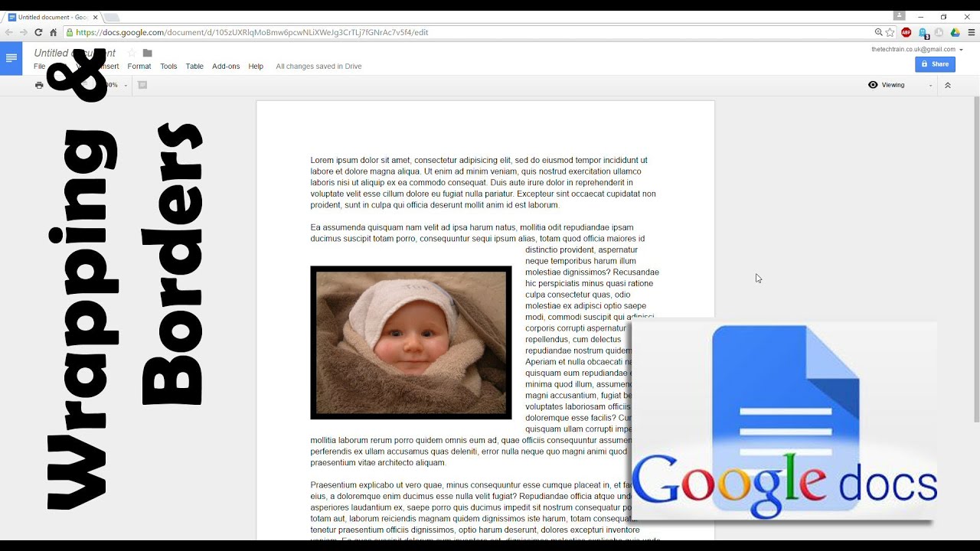Click the greyed-out chart extension icon
Screen dimensions: 980x551
tap(939, 32)
